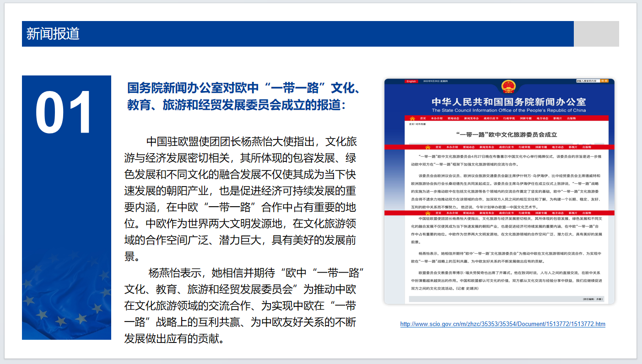Click the gray box right of the title bar
The image size is (642, 364).
point(596,34)
